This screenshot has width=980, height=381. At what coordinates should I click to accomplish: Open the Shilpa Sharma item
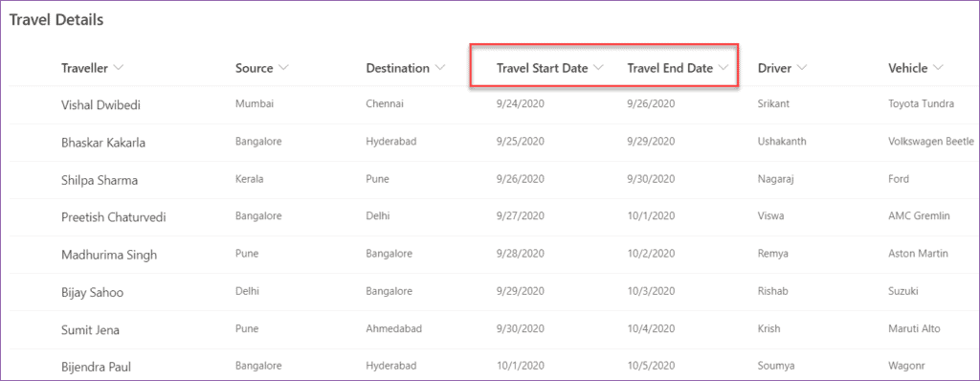coord(100,180)
